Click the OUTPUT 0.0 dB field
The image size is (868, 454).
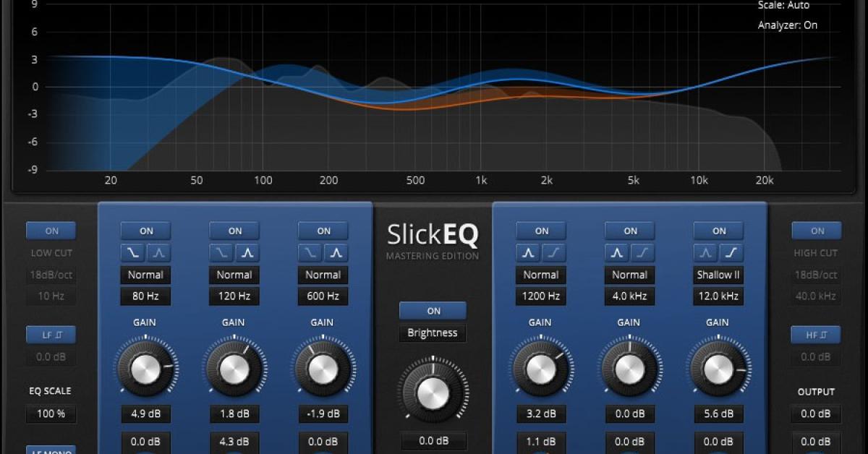tap(816, 414)
